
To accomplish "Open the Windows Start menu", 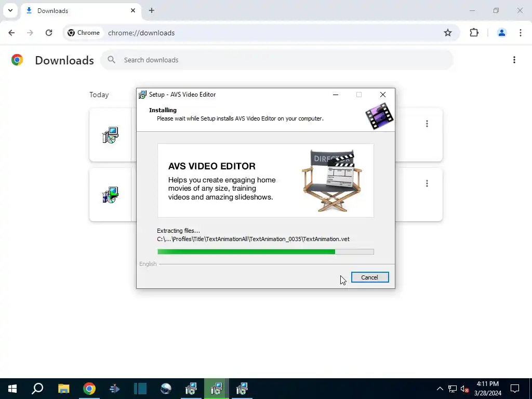I will 12,389.
